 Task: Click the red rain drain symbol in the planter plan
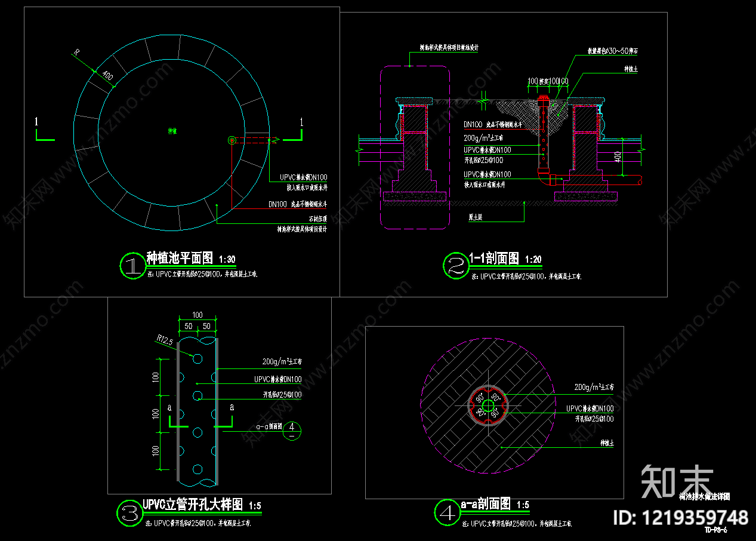pos(232,140)
